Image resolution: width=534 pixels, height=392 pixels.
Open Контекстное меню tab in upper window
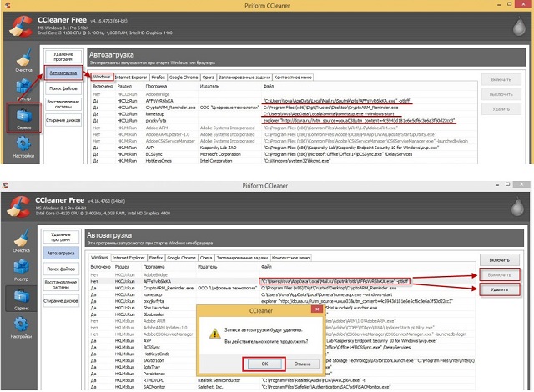[293, 78]
